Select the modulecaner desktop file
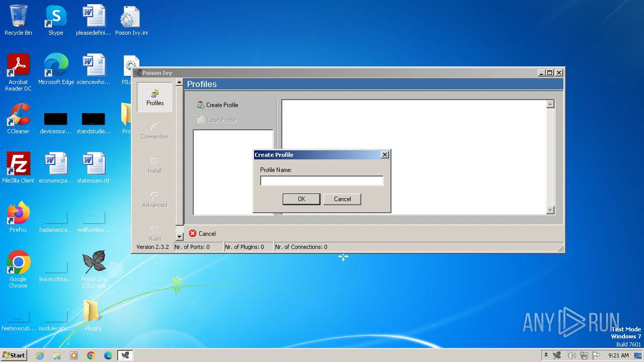 coord(56,320)
